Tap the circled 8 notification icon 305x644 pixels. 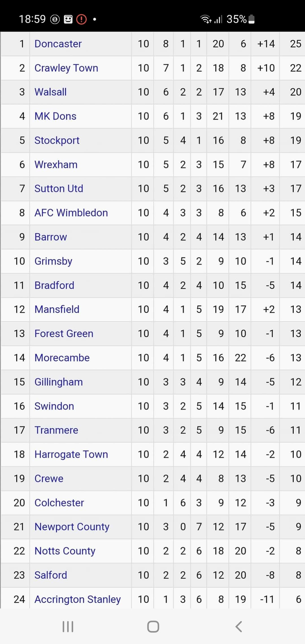pyautogui.click(x=55, y=19)
